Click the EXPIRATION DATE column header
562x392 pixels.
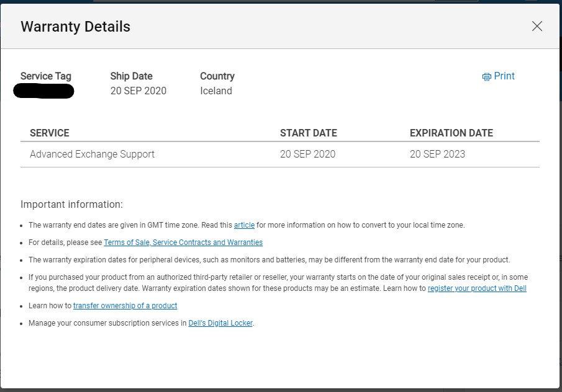451,133
